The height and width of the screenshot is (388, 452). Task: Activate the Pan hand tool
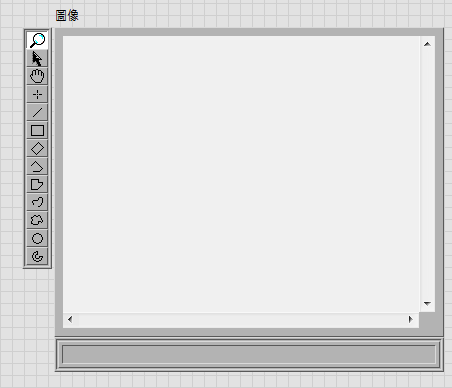click(37, 76)
